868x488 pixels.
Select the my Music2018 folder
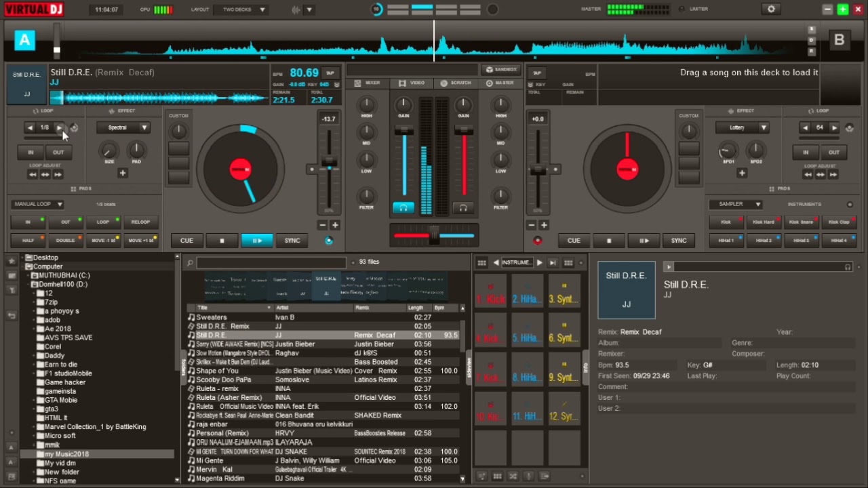[66, 454]
